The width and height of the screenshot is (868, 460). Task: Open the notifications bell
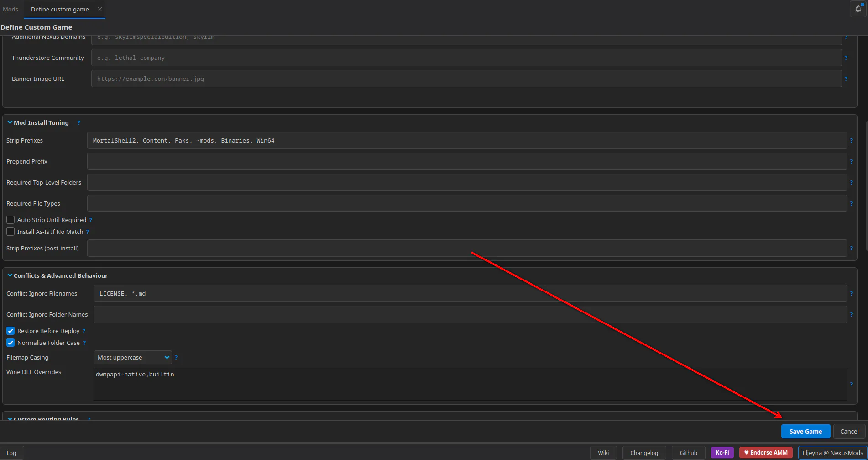click(x=858, y=9)
